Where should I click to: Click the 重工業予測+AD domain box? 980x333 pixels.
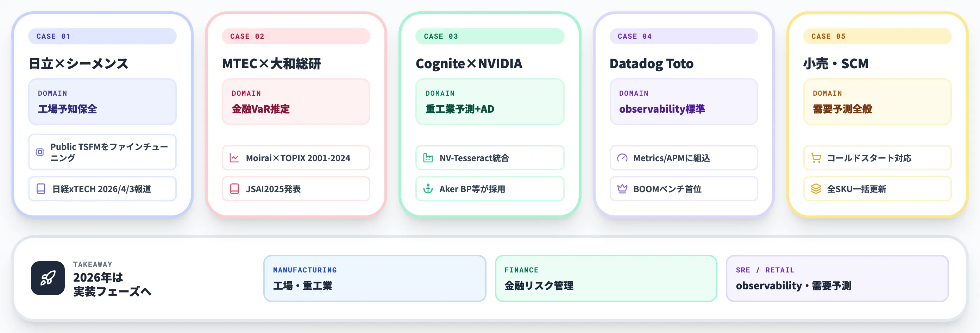point(490,102)
